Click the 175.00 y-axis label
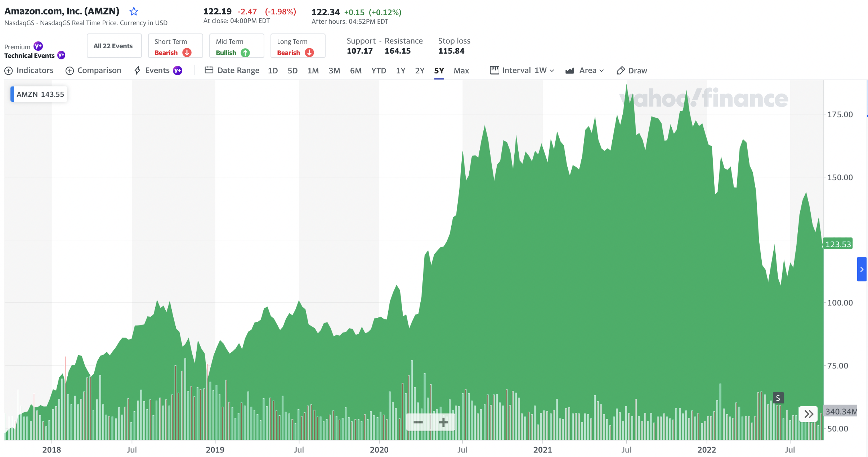868x457 pixels. point(840,114)
